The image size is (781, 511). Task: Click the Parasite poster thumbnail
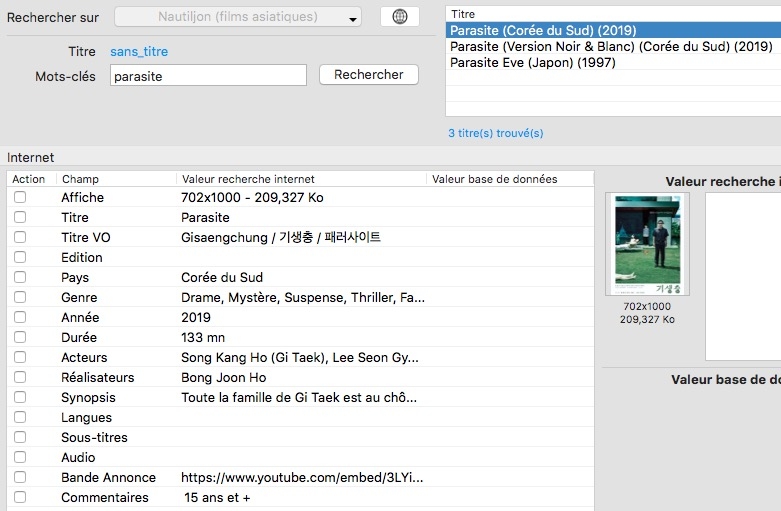pyautogui.click(x=647, y=244)
